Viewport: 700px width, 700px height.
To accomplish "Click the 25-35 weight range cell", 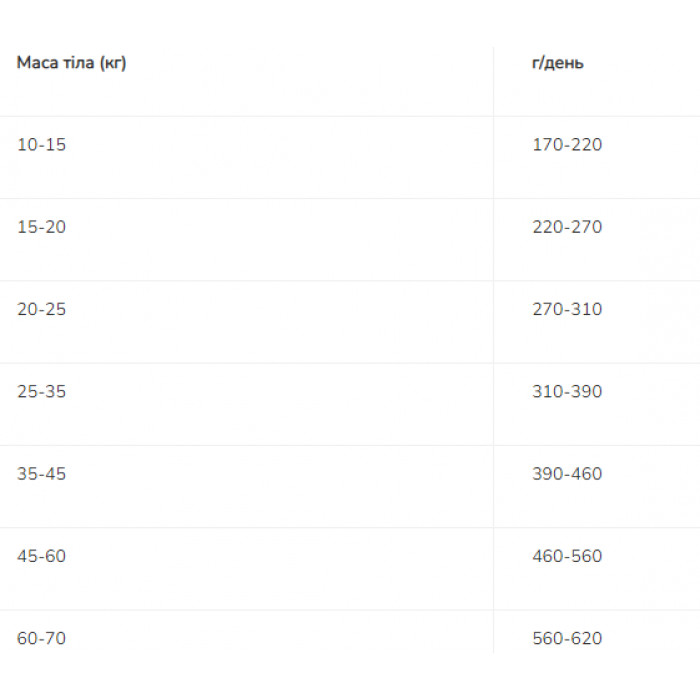I will click(x=42, y=391).
